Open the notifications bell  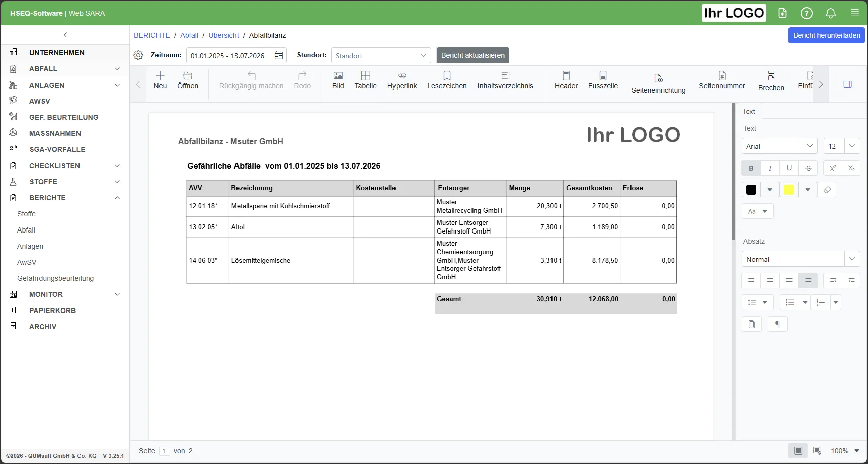click(x=831, y=13)
